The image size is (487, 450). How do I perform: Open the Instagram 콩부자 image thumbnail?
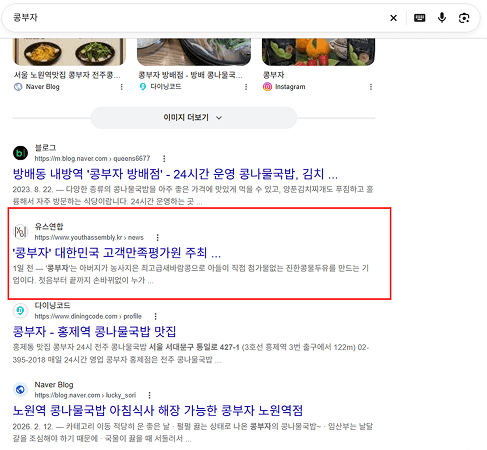318,52
